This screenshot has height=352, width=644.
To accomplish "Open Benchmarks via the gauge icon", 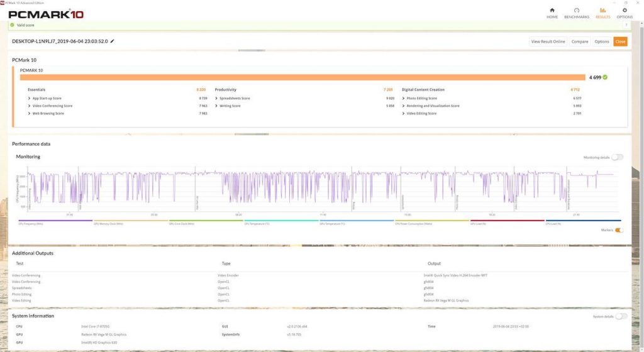I will tap(576, 11).
